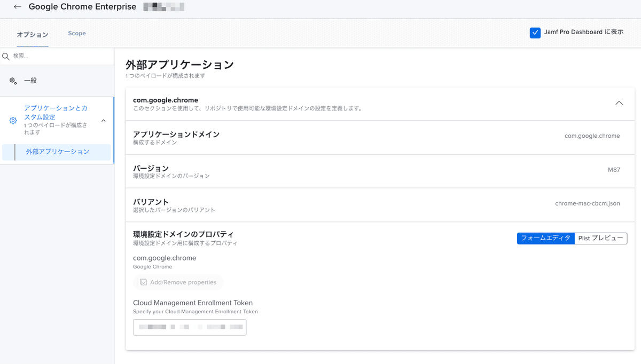Viewport: 641px width, 364px height.
Task: Switch to the Scope tab
Action: tap(77, 33)
